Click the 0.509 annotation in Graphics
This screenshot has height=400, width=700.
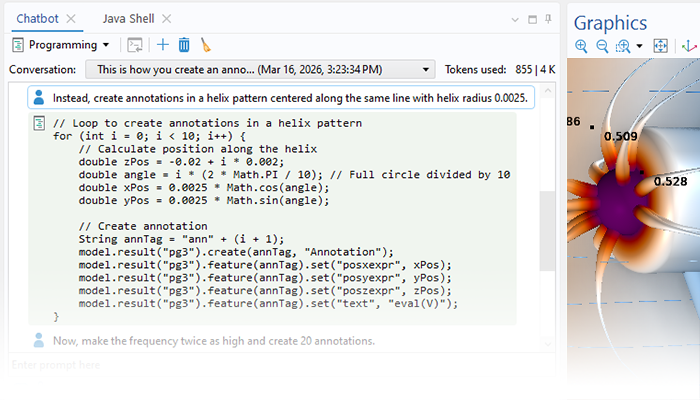tap(621, 136)
